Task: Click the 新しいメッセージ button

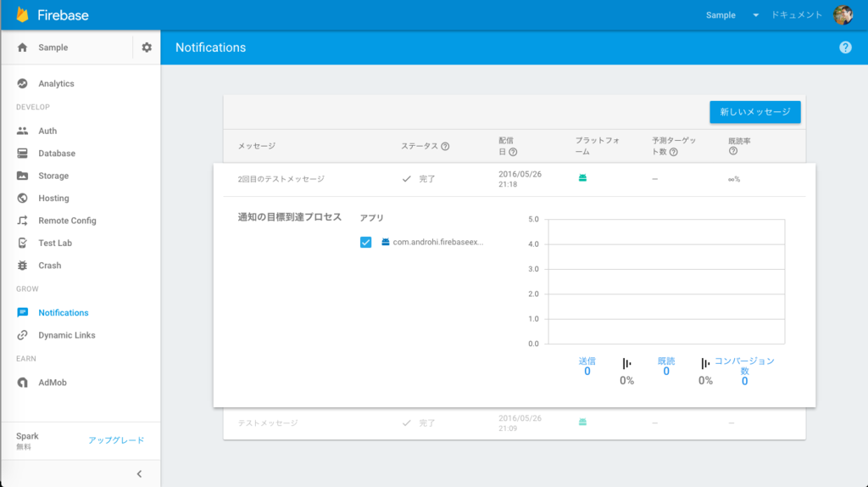Action: click(x=755, y=112)
